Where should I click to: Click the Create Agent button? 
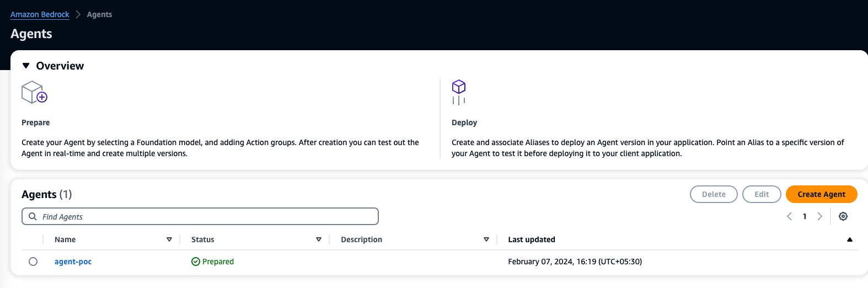tap(821, 194)
